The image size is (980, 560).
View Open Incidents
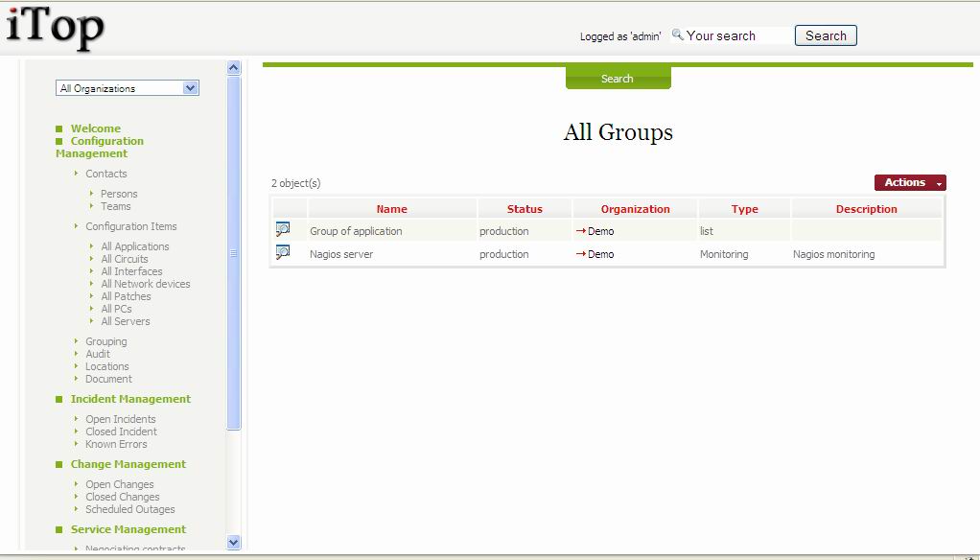(x=121, y=419)
